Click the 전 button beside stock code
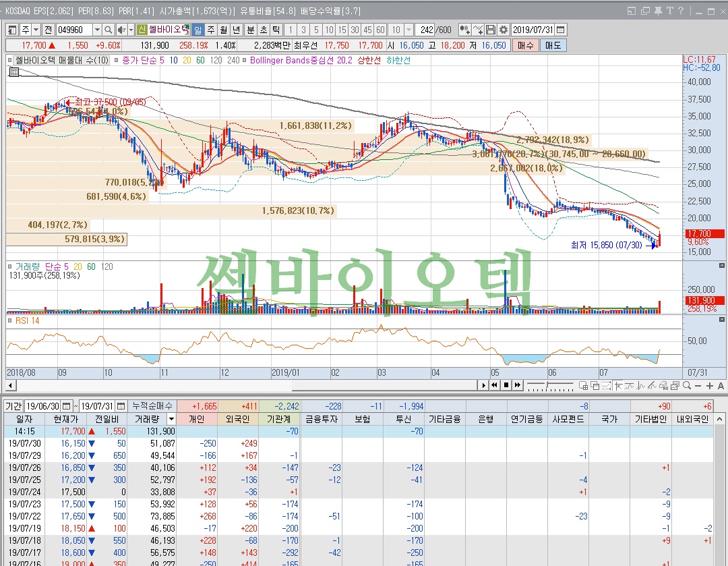Viewport: 728px width, 566px height. (49, 30)
